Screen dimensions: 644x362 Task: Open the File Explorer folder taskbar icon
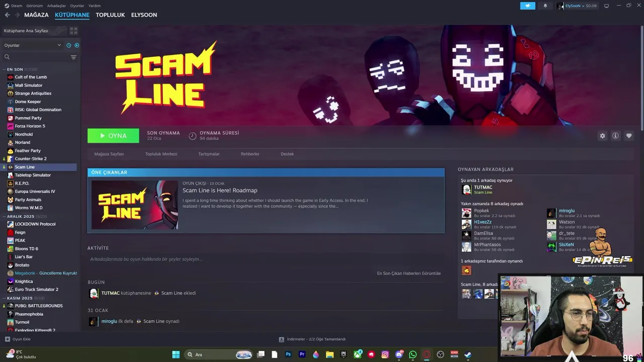click(x=330, y=354)
